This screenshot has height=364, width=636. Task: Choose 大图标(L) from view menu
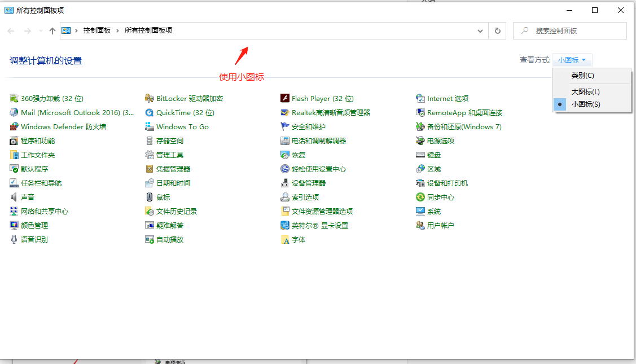[x=592, y=92]
